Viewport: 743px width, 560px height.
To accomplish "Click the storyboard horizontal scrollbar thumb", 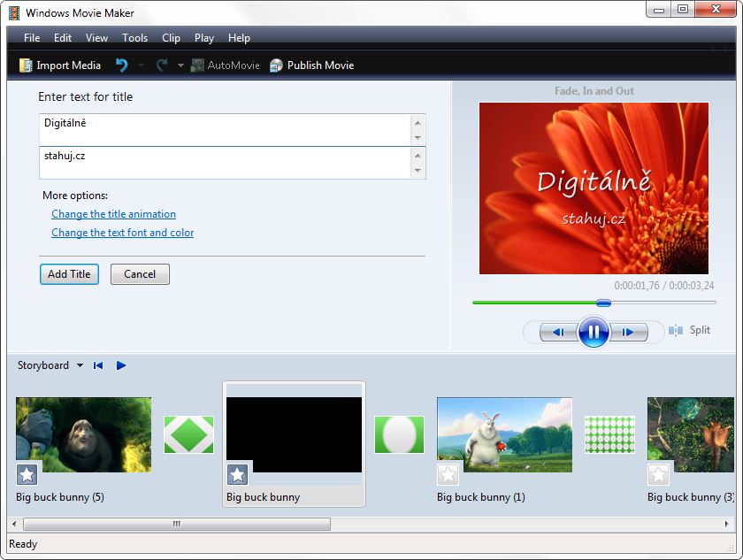I will pos(177,524).
